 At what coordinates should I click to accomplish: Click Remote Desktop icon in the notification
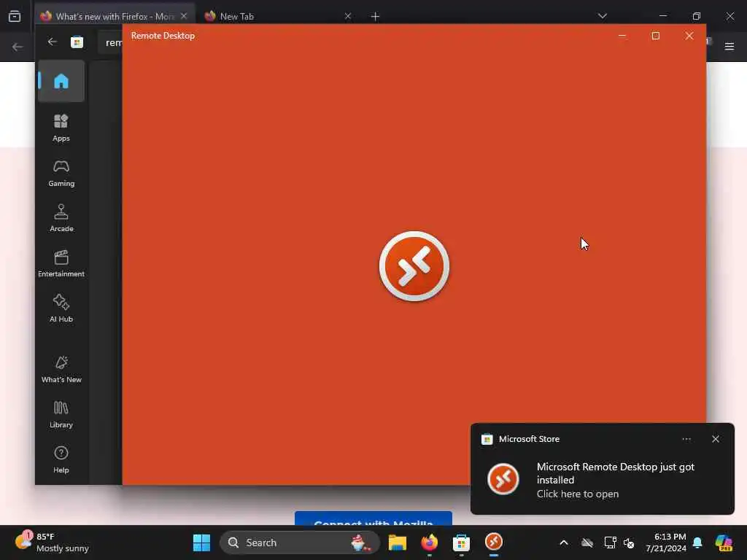point(503,479)
